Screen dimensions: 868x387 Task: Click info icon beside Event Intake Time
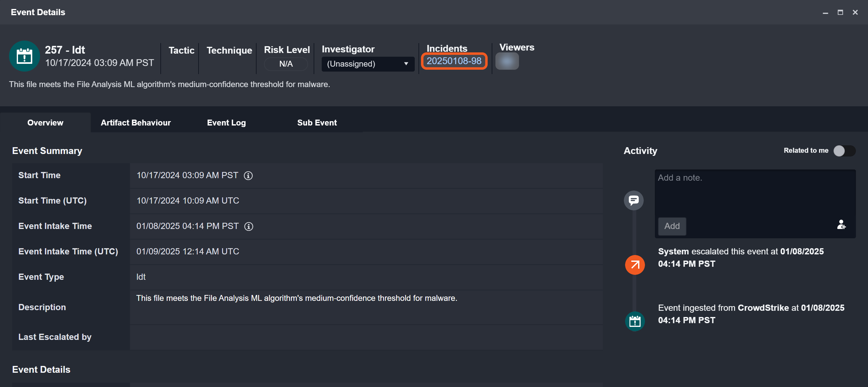(x=248, y=226)
